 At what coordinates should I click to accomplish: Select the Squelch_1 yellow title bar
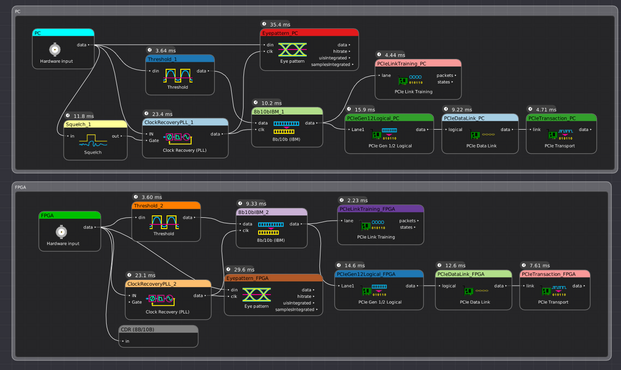click(95, 124)
